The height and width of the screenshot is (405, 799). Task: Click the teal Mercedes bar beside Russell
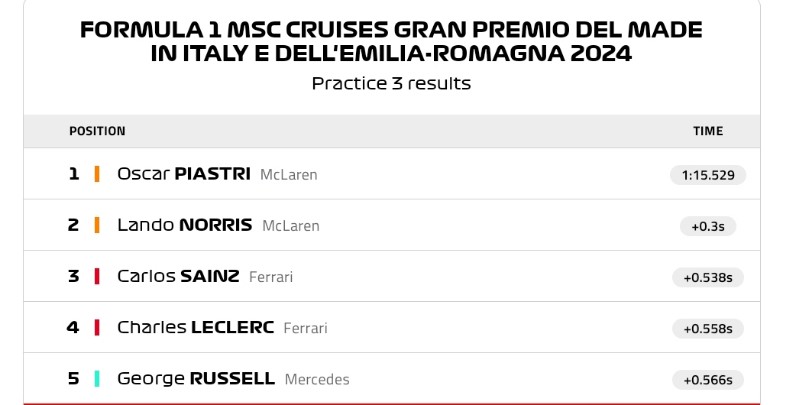pyautogui.click(x=97, y=379)
